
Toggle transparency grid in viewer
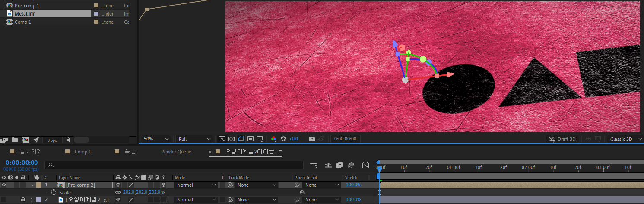(232, 139)
